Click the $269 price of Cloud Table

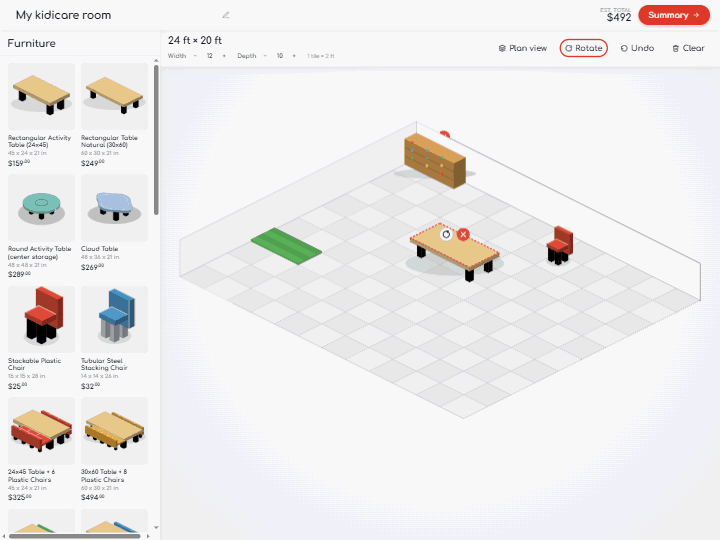pyautogui.click(x=92, y=267)
